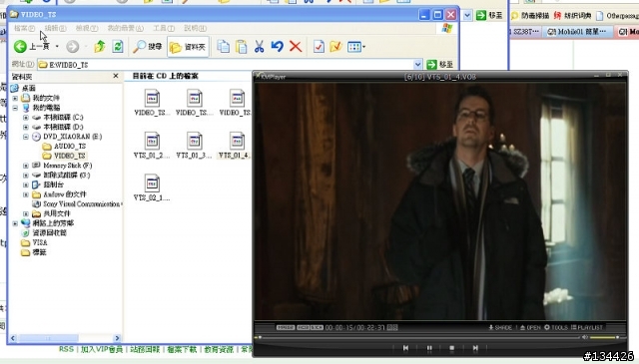Click the Go button in browser window behind

coord(489,16)
